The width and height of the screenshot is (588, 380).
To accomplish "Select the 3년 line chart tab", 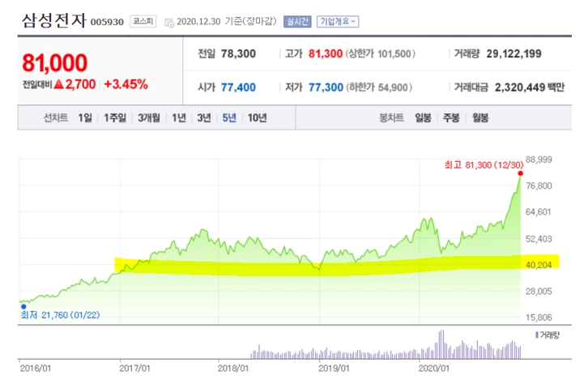I will [204, 117].
